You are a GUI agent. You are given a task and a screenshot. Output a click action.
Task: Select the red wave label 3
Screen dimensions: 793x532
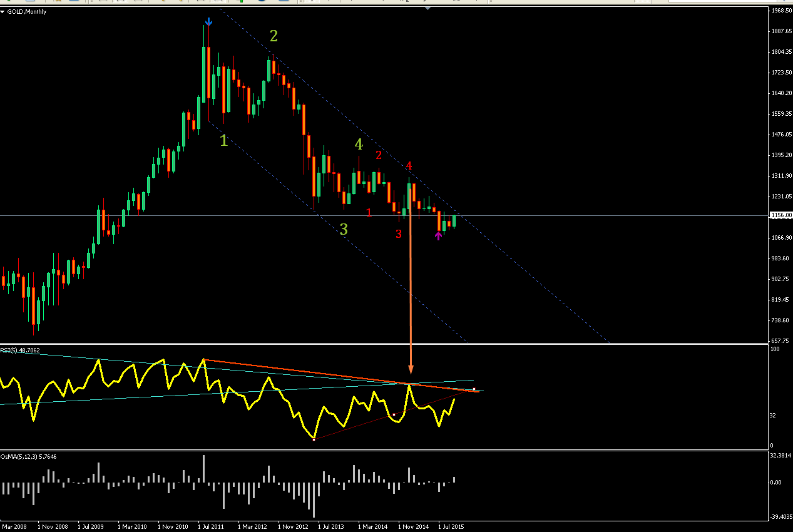(x=399, y=234)
